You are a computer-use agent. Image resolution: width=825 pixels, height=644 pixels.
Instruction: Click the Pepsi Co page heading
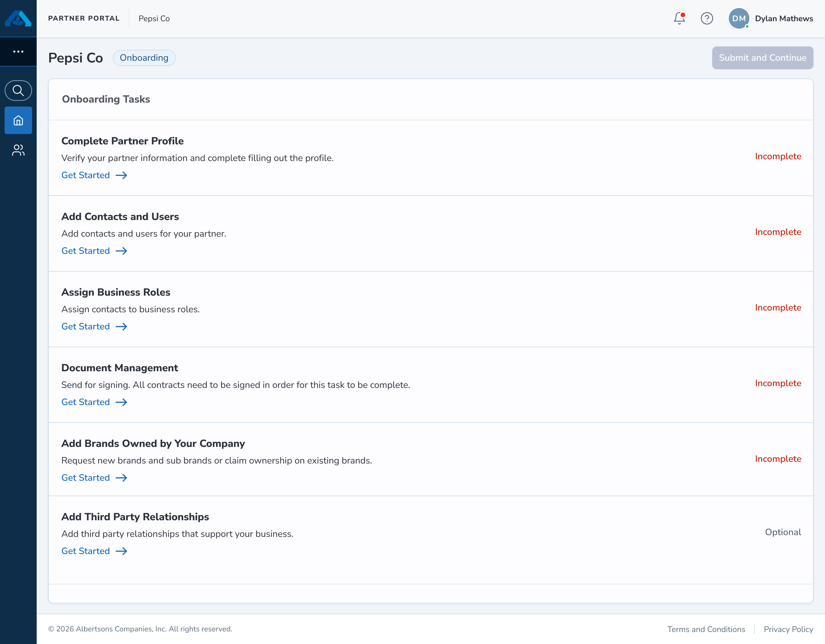point(76,58)
